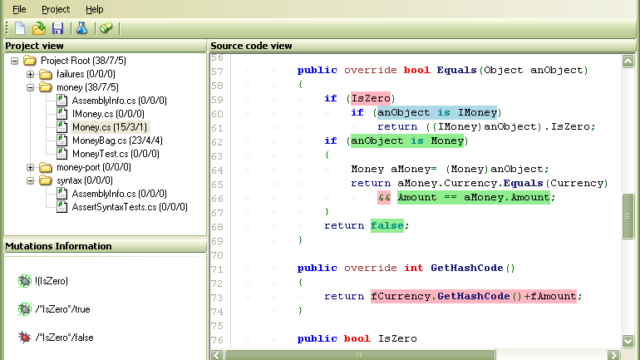
Task: Select the money (38/7/5) folder
Action: click(x=87, y=87)
